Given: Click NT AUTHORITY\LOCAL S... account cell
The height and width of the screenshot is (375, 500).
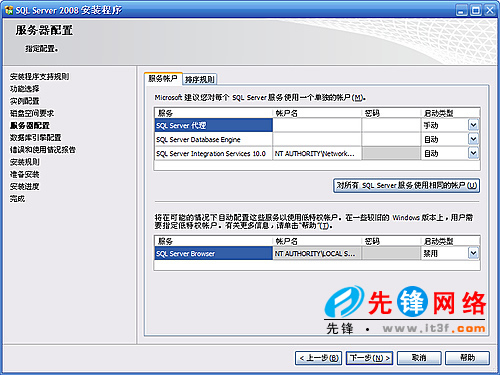Looking at the screenshot, I should pos(317,253).
